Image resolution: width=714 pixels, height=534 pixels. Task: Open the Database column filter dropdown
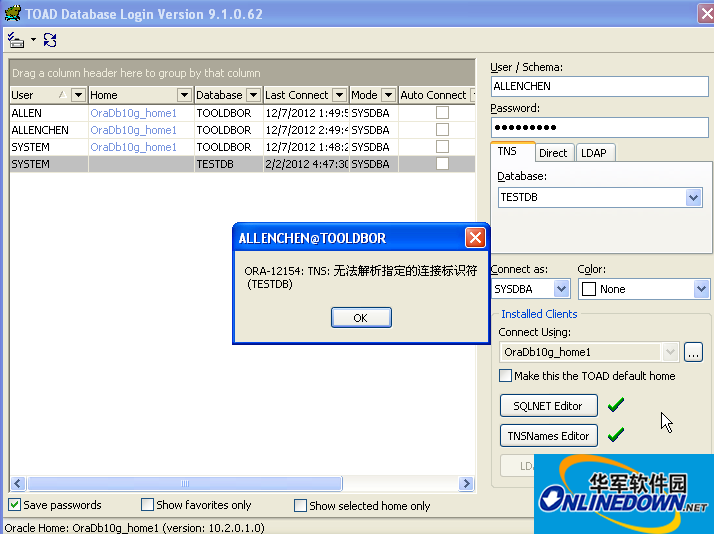point(253,95)
